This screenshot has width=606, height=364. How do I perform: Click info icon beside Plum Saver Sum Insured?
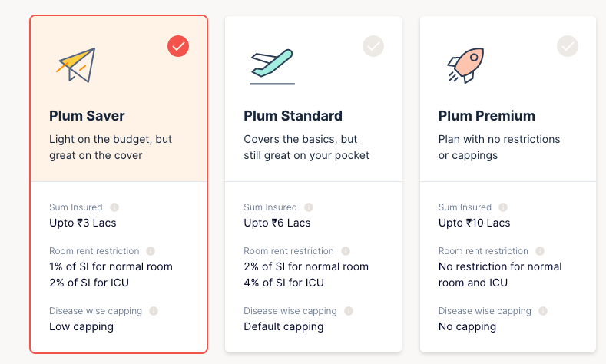114,207
